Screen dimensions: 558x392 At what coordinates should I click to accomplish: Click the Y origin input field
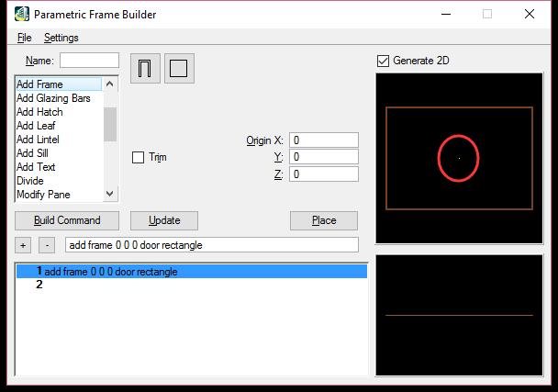324,157
